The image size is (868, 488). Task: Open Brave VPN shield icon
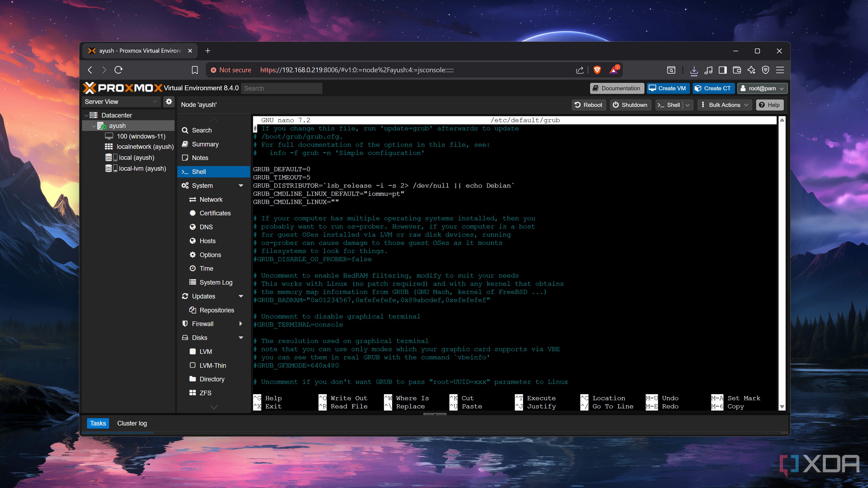click(x=766, y=70)
